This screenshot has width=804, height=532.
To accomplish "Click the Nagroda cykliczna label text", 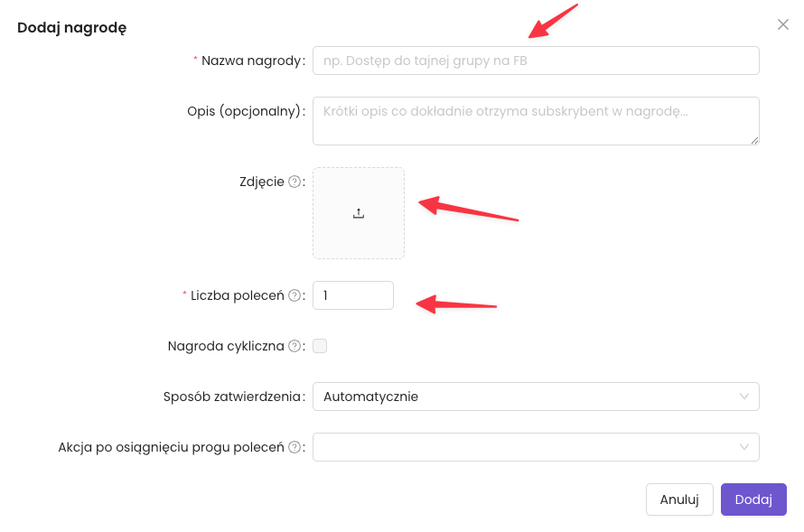I will click(x=226, y=346).
